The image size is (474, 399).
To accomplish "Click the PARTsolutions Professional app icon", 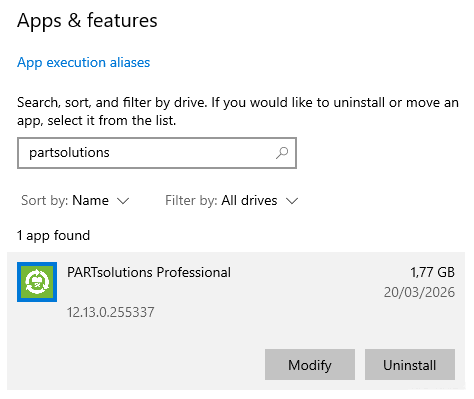I will coord(37,282).
